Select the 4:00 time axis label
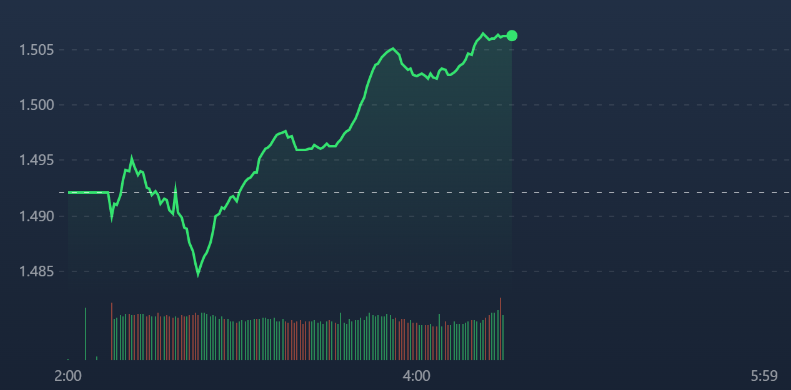 click(417, 376)
